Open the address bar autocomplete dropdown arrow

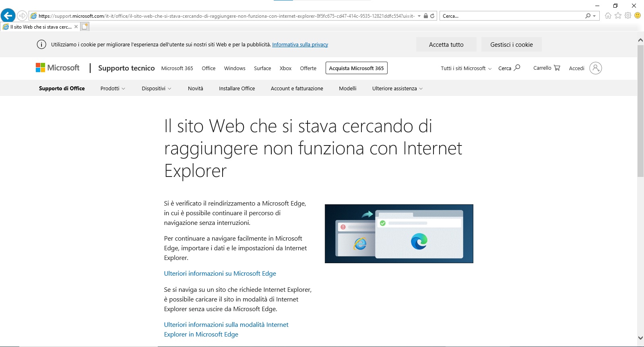coord(419,16)
